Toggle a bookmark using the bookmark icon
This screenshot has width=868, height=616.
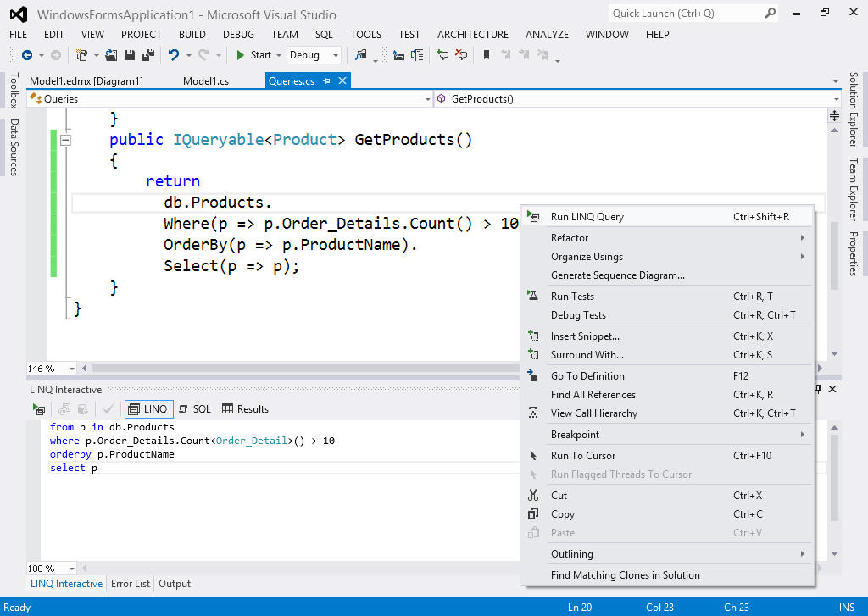[487, 54]
